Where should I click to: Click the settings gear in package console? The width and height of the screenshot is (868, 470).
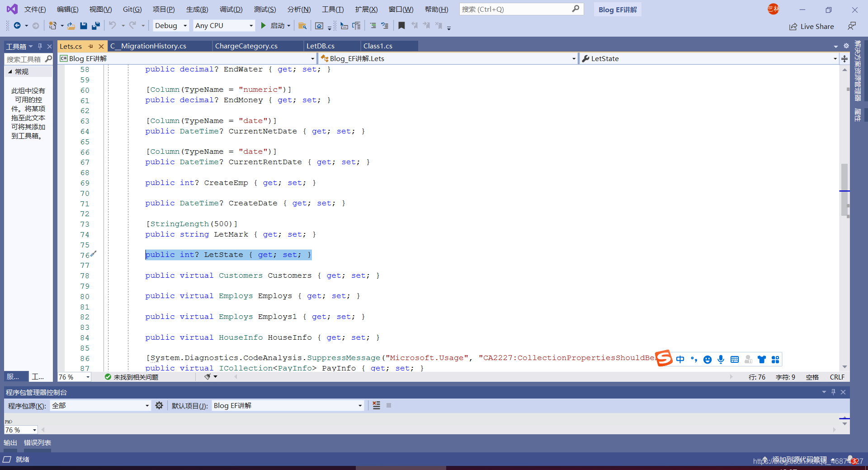[x=159, y=405]
